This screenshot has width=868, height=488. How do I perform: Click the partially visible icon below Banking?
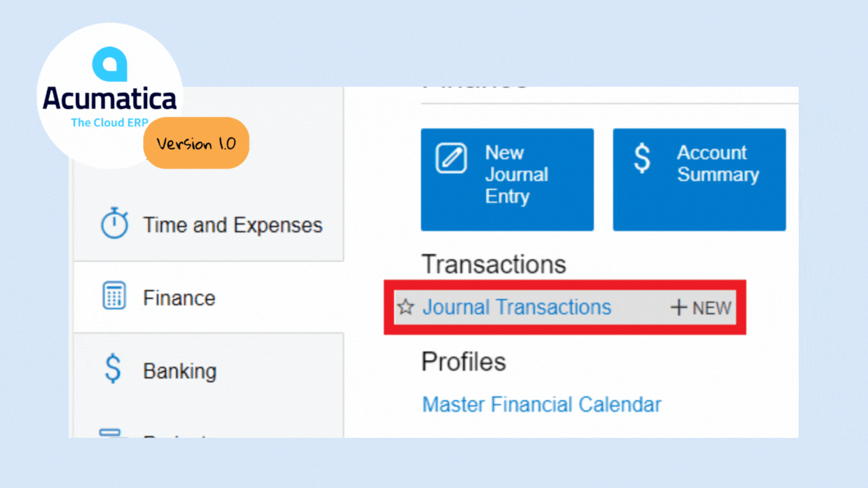[x=111, y=433]
